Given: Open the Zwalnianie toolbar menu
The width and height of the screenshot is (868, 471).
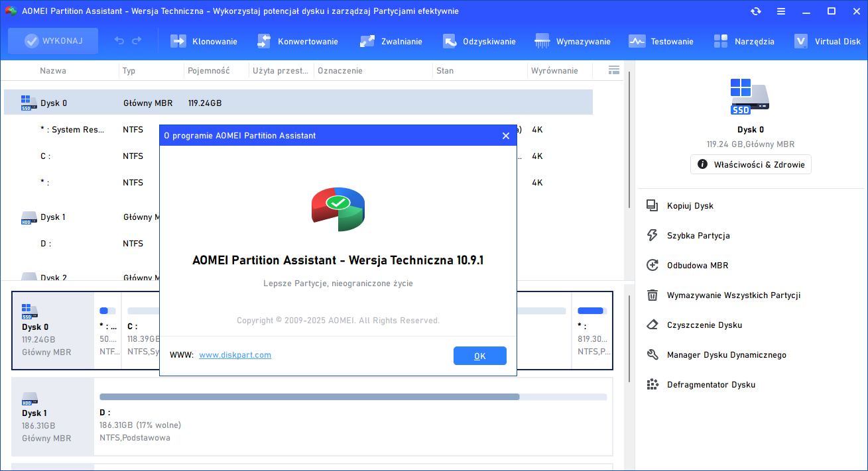Looking at the screenshot, I should click(x=391, y=41).
